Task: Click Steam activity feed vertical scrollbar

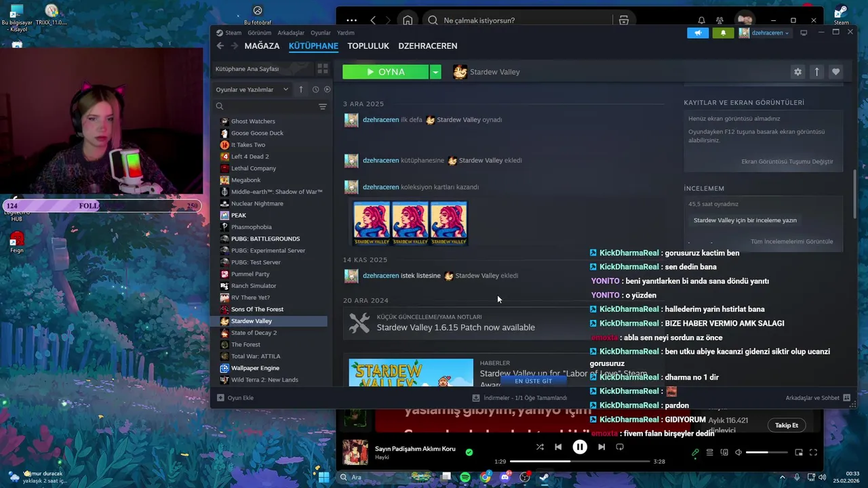Action: (854, 193)
